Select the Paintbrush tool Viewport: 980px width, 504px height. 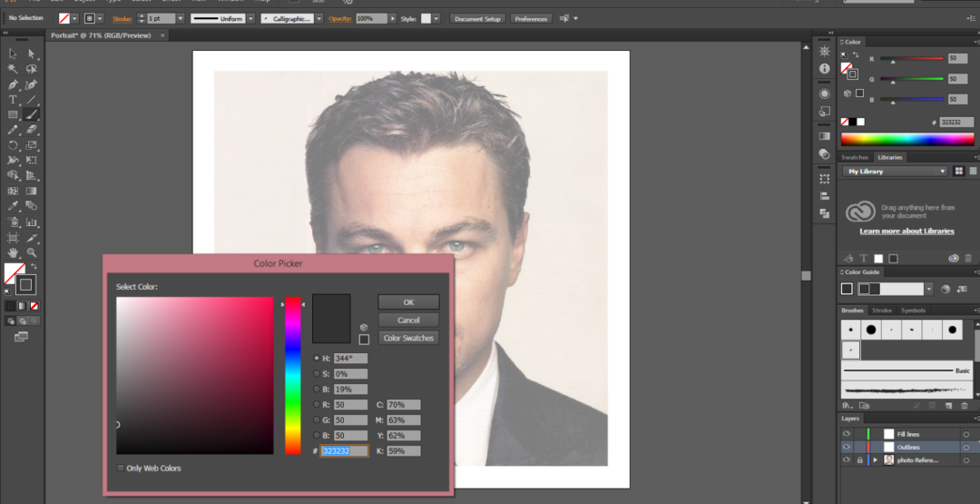coord(31,114)
